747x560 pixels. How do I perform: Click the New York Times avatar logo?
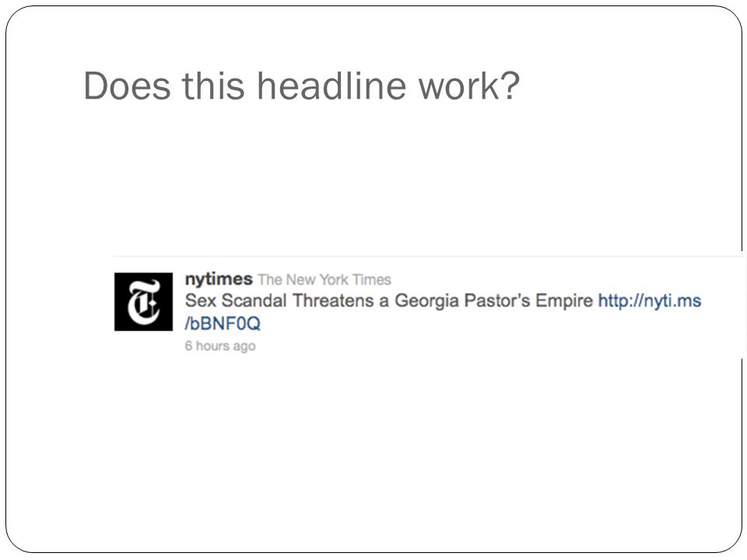(x=143, y=302)
